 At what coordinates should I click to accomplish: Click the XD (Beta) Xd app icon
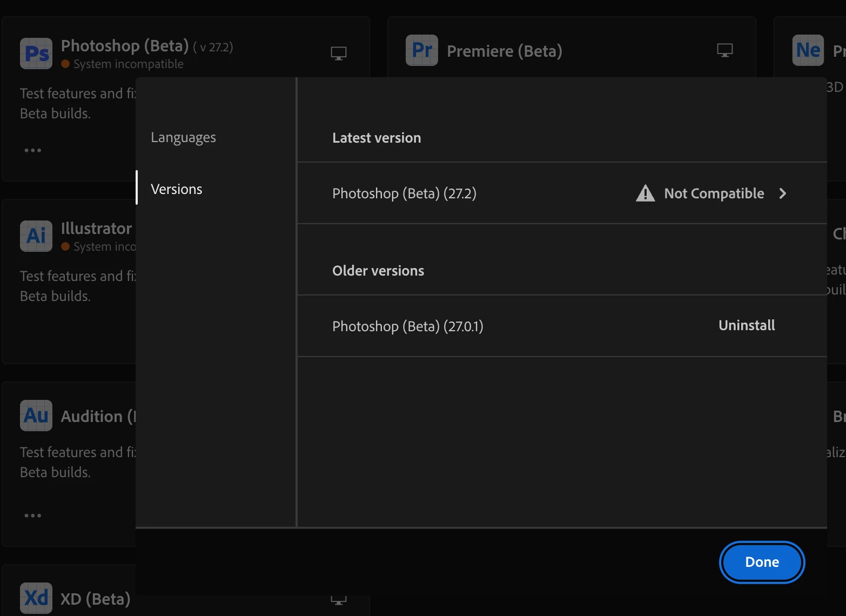[x=36, y=598]
